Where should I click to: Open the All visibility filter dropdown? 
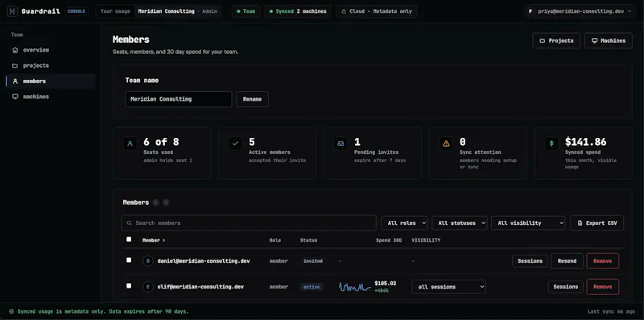[x=528, y=223]
